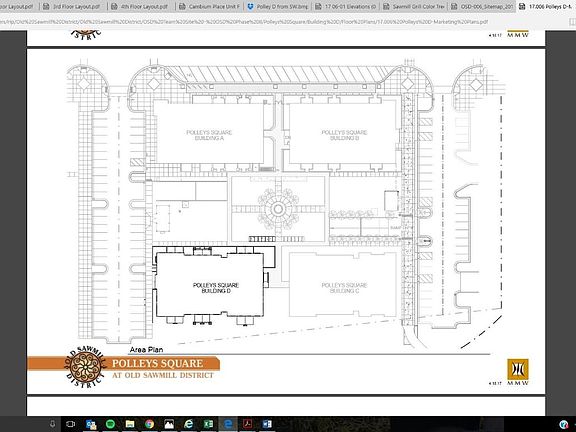Open Adobe Acrobat from the taskbar
Screen dimensions: 576x432
pos(248,424)
